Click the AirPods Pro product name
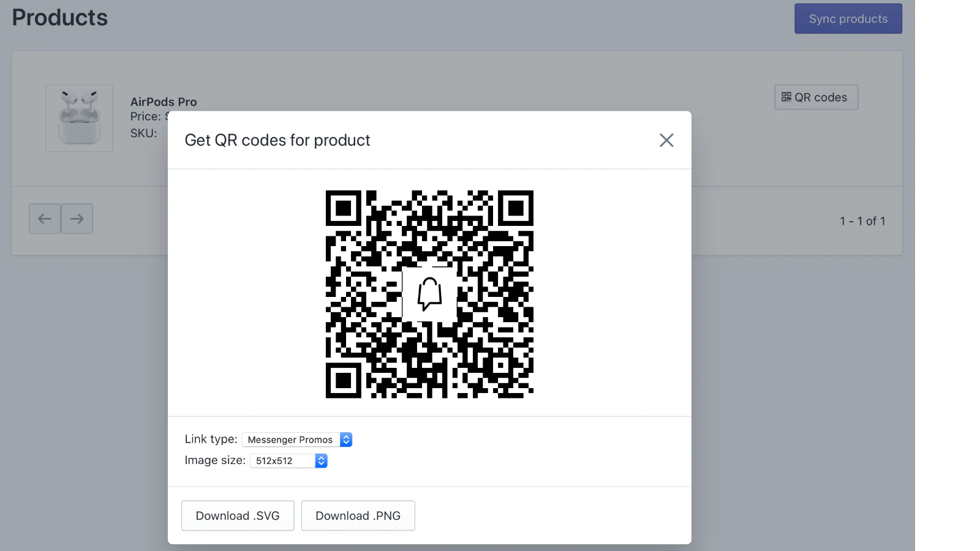 [164, 102]
